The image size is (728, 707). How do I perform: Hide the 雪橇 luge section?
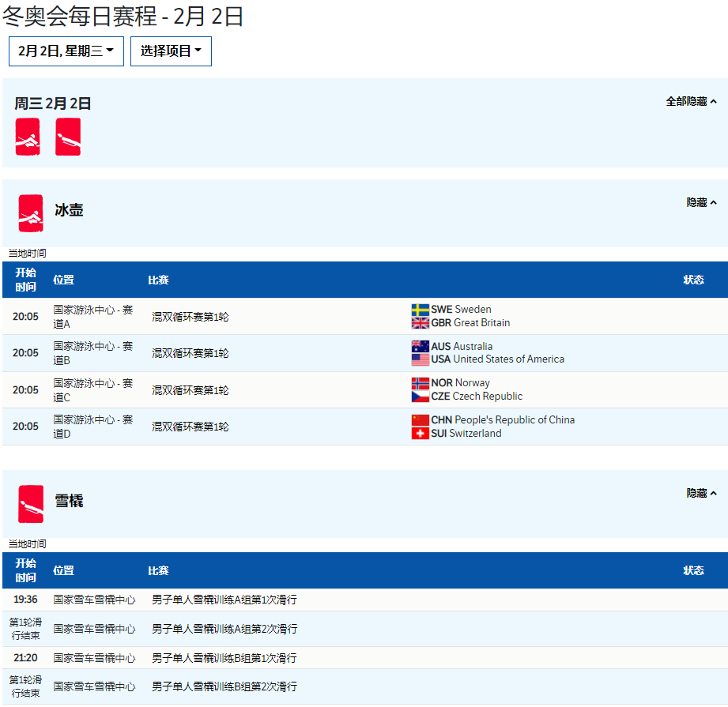coord(701,494)
